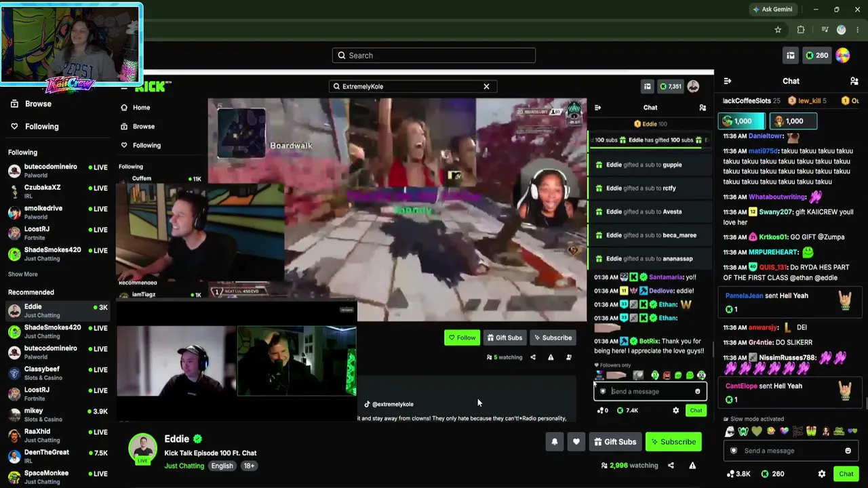The height and width of the screenshot is (488, 868).
Task: Click the small Subscribe button beside Follow
Action: (553, 338)
